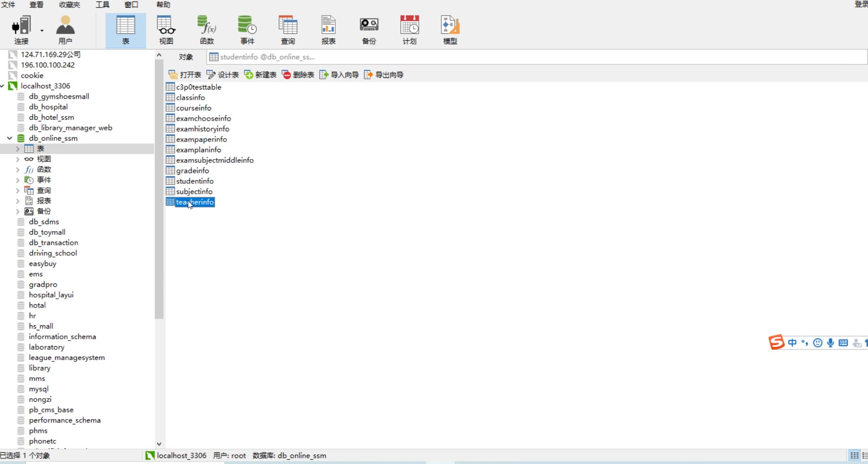Select the courseinfo table icon
868x464 pixels.
170,108
